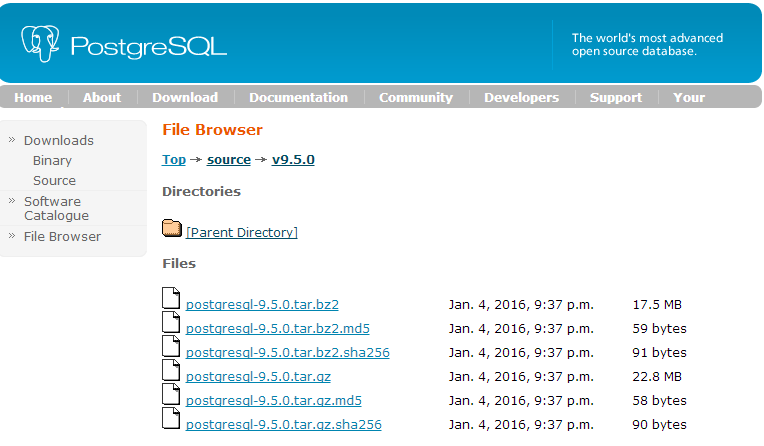
Task: Go to the Download menu tab
Action: point(185,97)
